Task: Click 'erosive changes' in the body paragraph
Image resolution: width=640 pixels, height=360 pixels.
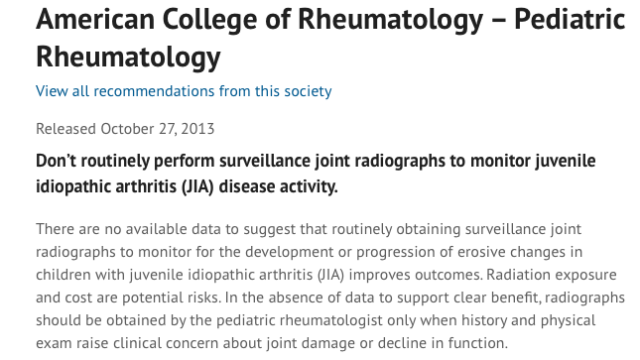Action: pyautogui.click(x=511, y=252)
